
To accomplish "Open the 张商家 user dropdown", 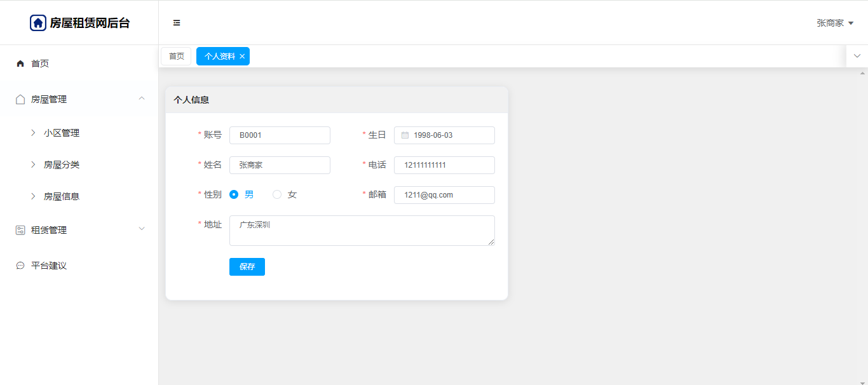I will (834, 23).
